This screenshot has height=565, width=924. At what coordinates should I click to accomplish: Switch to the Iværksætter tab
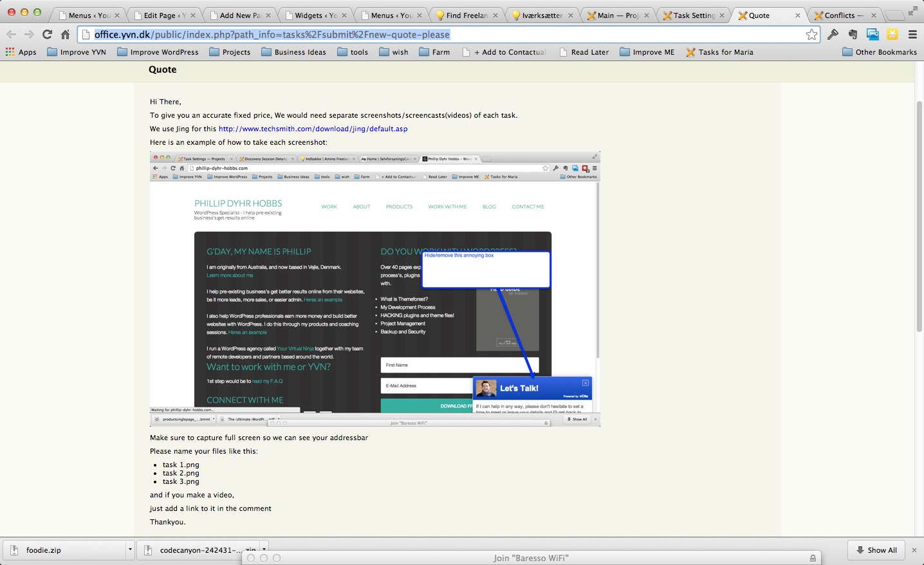click(x=542, y=15)
